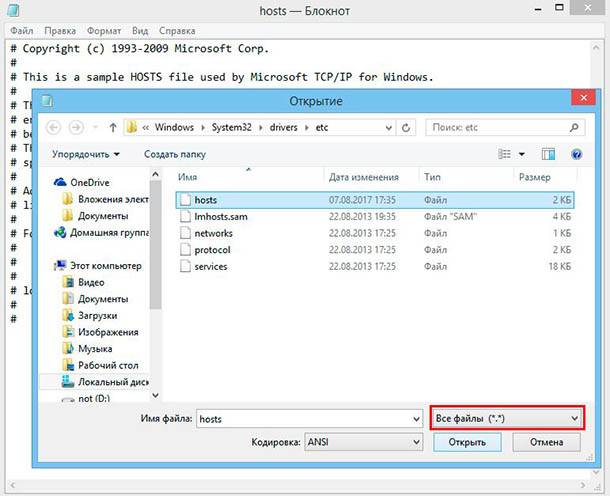Screen dimensions: 610x496
Task: Open the Рабочий стол folder
Action: 100,365
